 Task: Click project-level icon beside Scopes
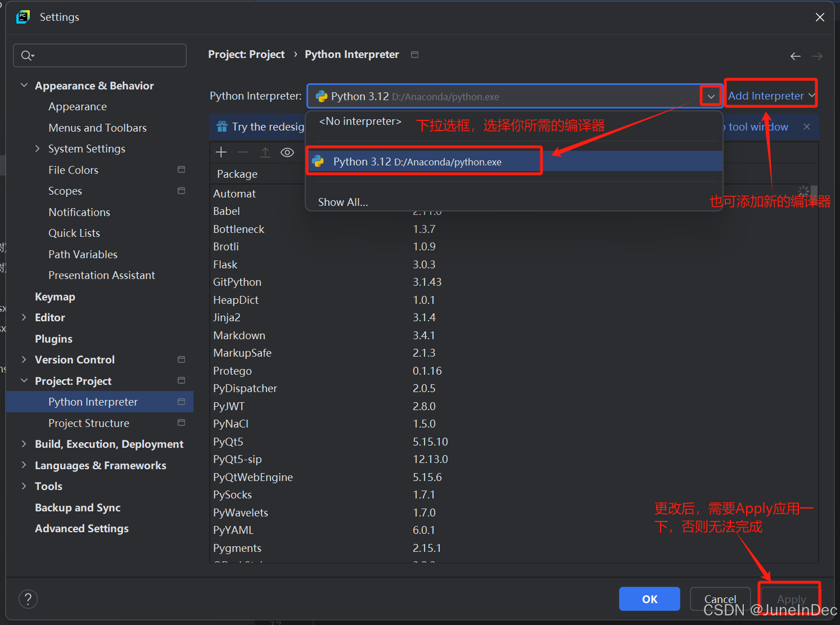point(181,191)
